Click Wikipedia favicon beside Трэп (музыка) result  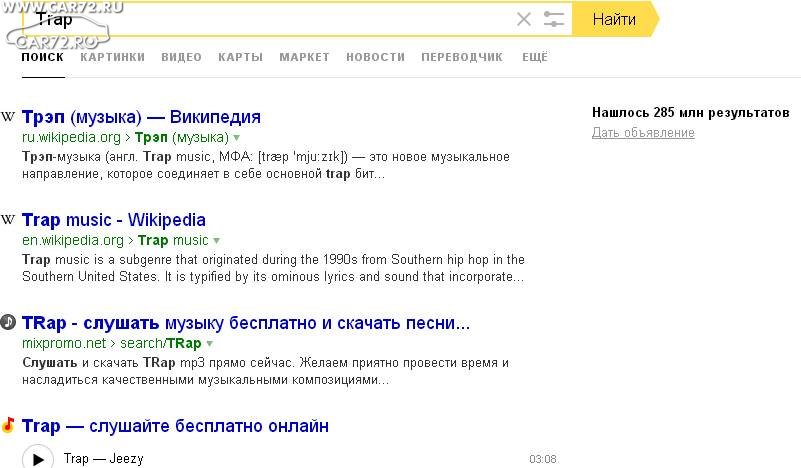pyautogui.click(x=8, y=116)
